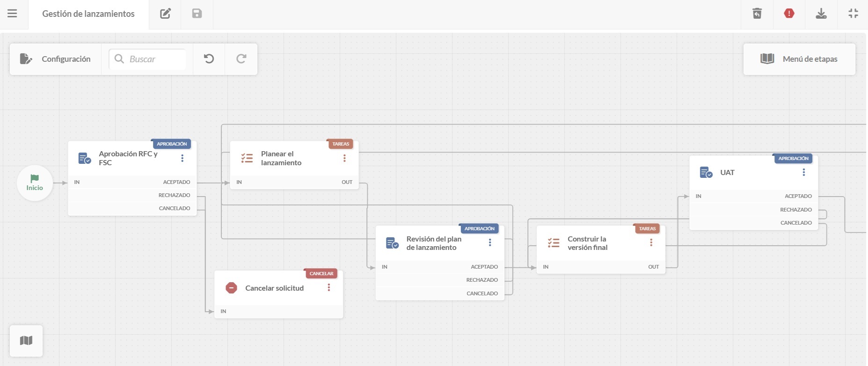Open the Configuración panel
The image size is (868, 366).
point(55,59)
